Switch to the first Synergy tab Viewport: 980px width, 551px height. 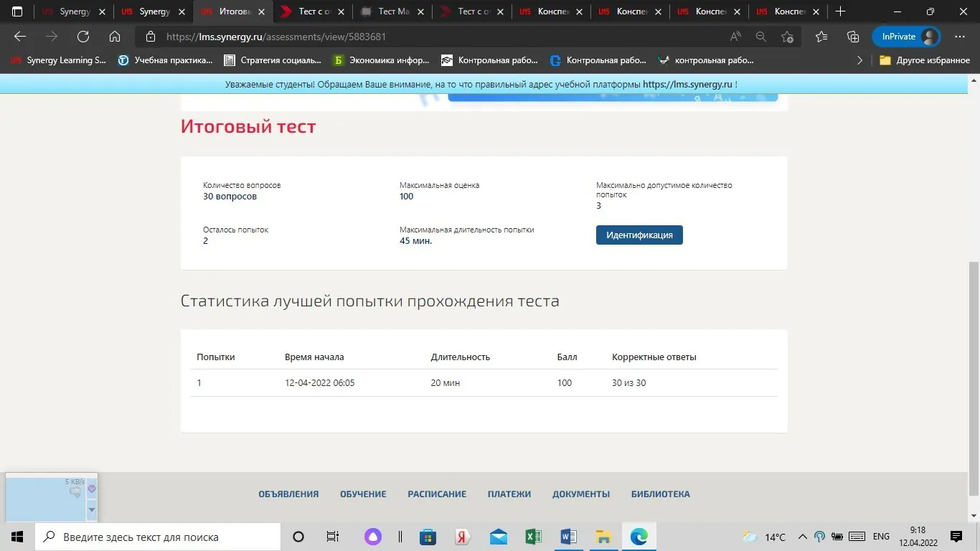click(x=74, y=11)
